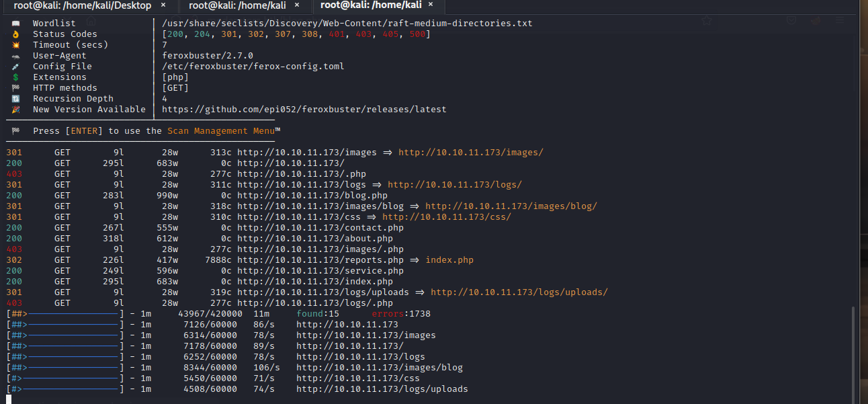Image resolution: width=868 pixels, height=404 pixels.
Task: Click the book icon beside Wordlist
Action: [x=16, y=24]
